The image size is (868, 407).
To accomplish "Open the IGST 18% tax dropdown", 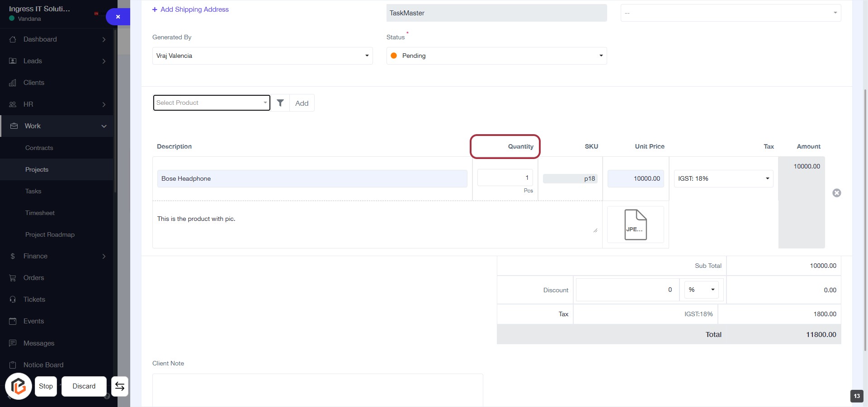I will (723, 179).
